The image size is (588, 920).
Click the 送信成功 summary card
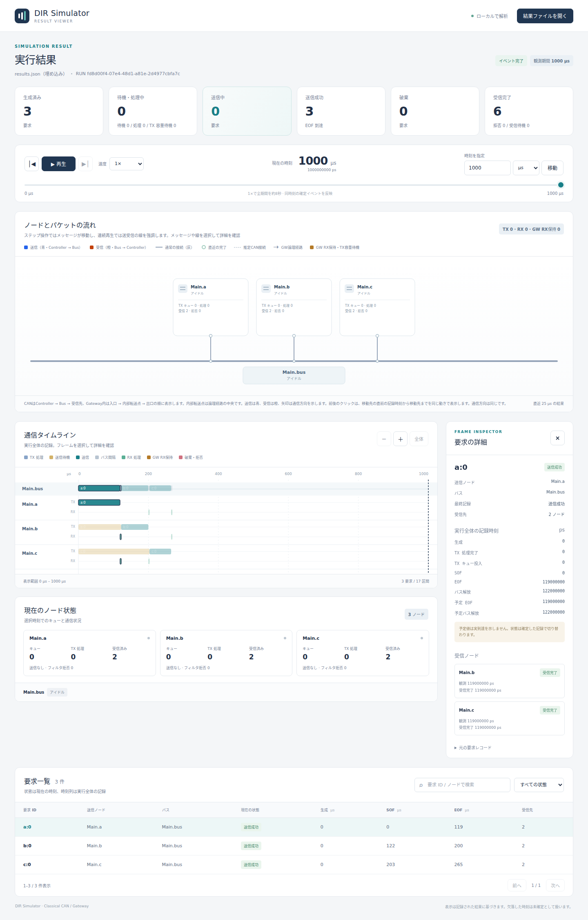(x=341, y=111)
